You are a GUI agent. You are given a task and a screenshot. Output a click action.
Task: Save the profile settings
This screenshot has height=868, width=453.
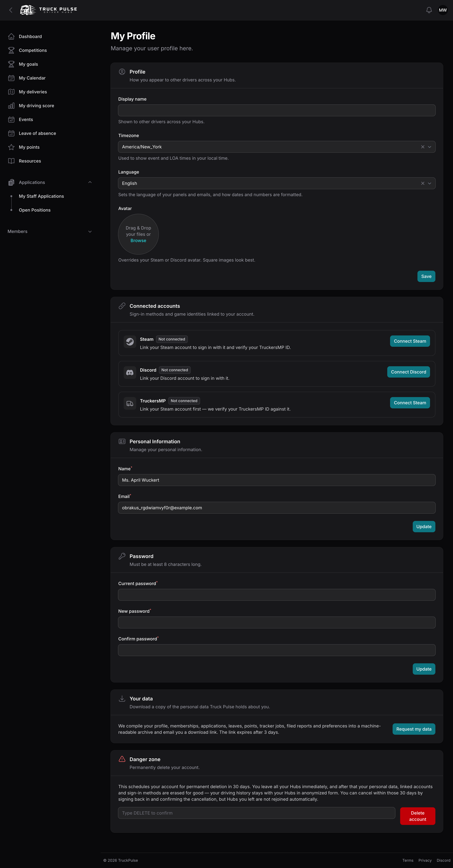click(x=426, y=276)
